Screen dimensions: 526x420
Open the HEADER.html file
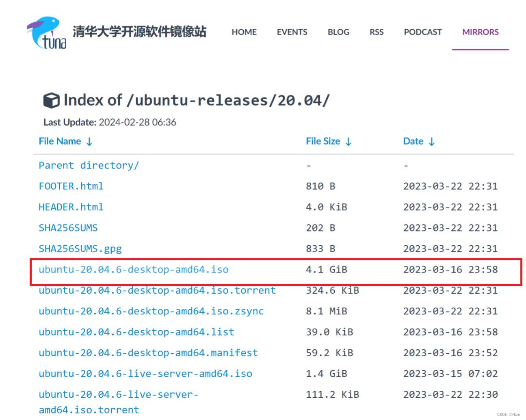[x=71, y=207]
